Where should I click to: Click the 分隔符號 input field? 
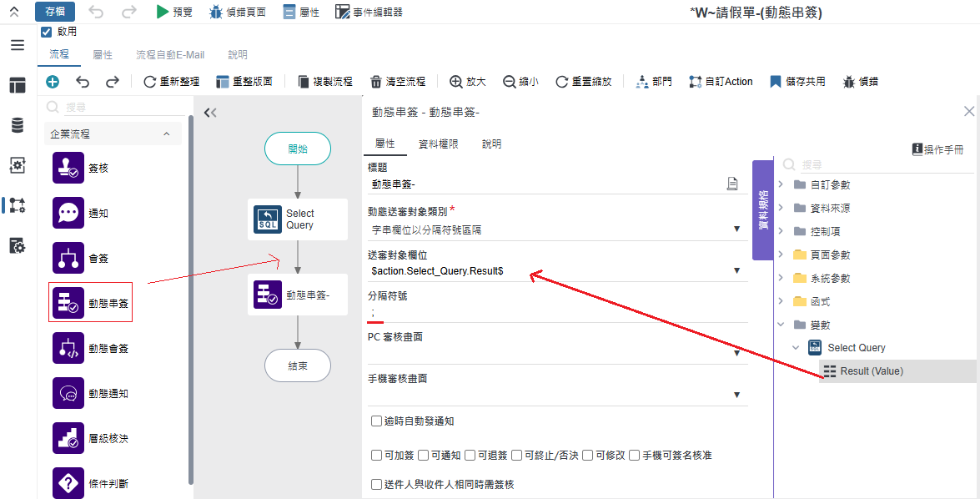click(x=556, y=312)
